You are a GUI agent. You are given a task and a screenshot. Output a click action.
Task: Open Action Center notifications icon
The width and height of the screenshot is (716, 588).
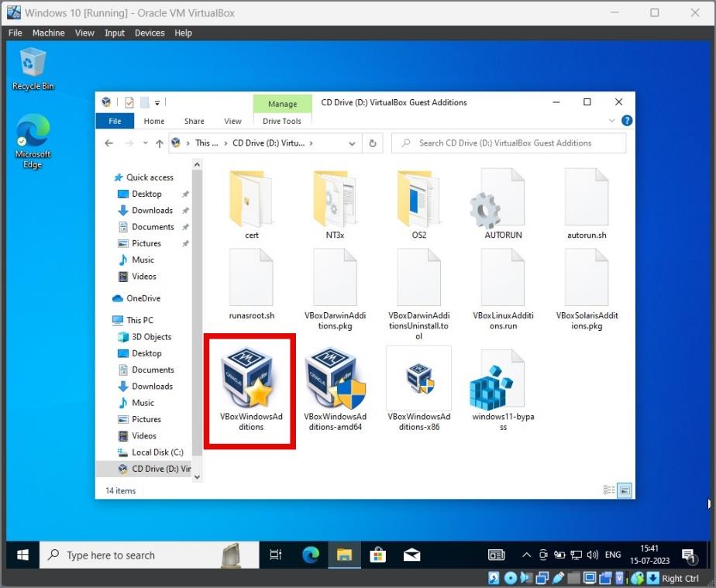(x=689, y=555)
